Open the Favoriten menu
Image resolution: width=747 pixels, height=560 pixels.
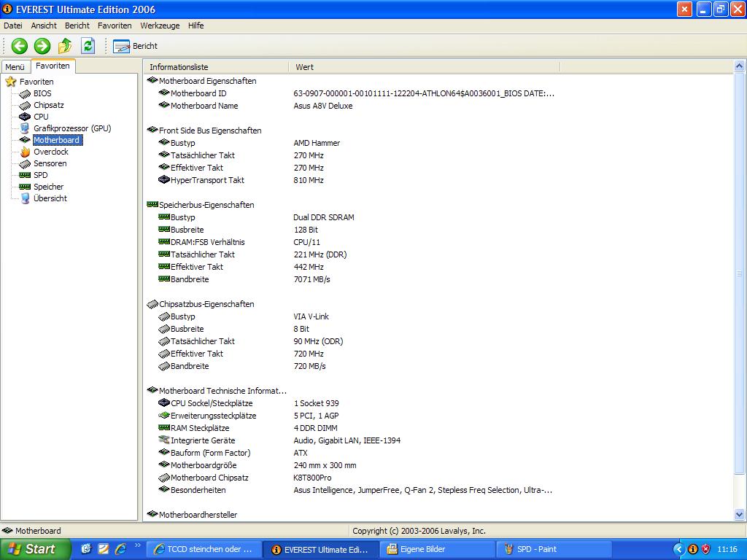pyautogui.click(x=115, y=26)
